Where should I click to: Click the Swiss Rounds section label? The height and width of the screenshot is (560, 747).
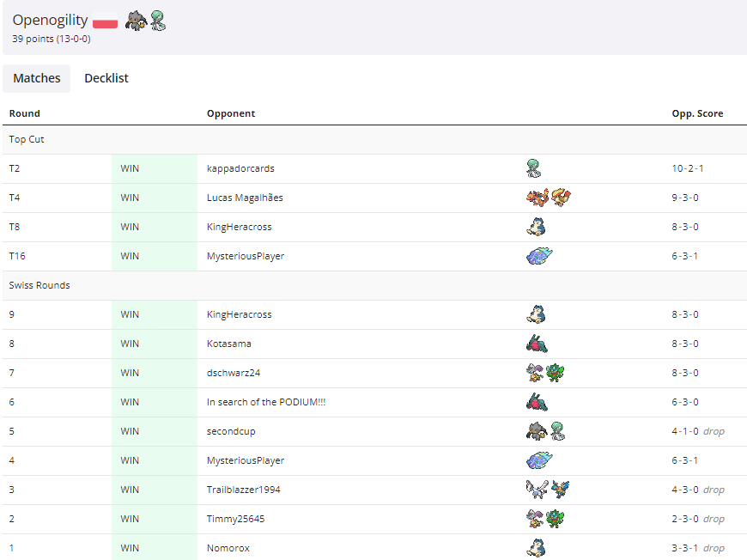click(39, 285)
